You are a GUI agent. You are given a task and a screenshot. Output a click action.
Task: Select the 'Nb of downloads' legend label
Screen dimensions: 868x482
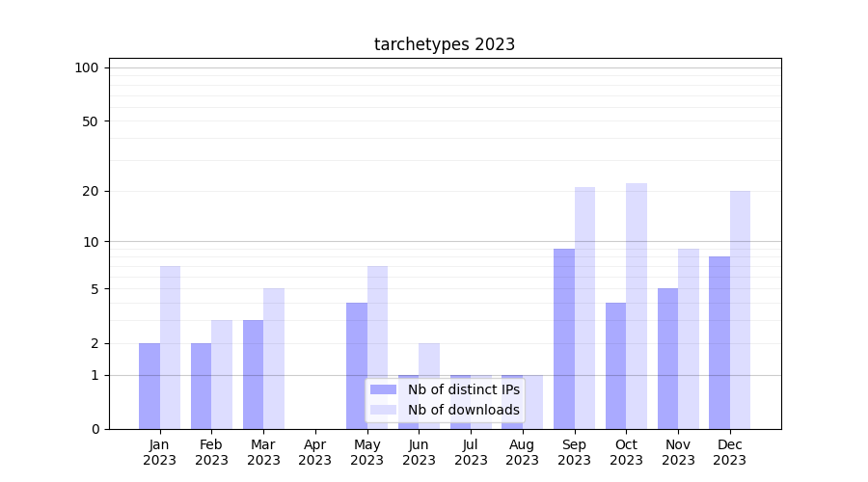pos(463,410)
